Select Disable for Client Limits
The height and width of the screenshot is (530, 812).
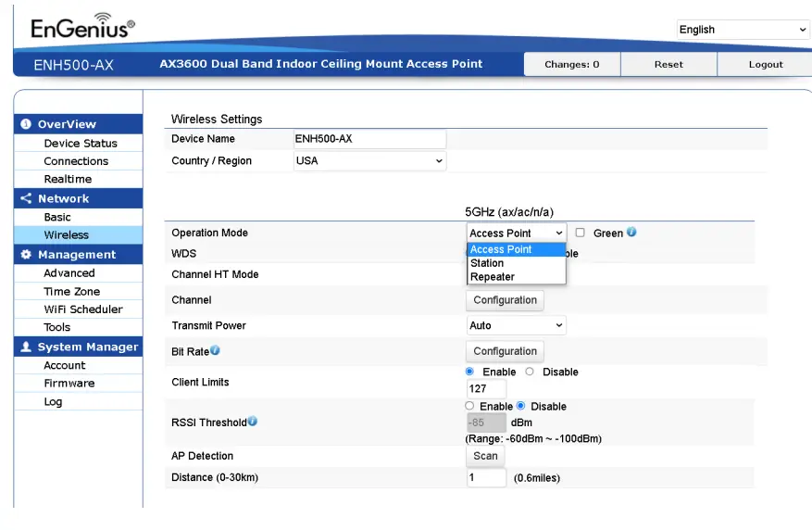[530, 372]
